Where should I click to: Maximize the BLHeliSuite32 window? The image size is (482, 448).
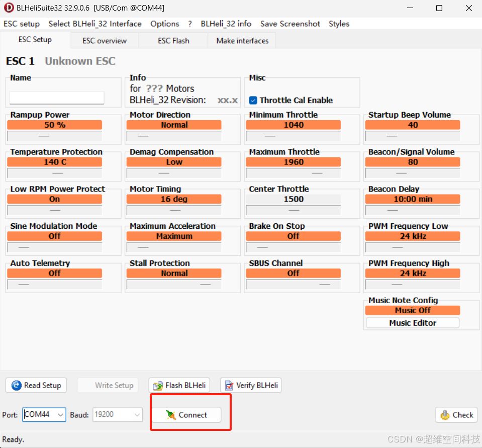point(439,8)
